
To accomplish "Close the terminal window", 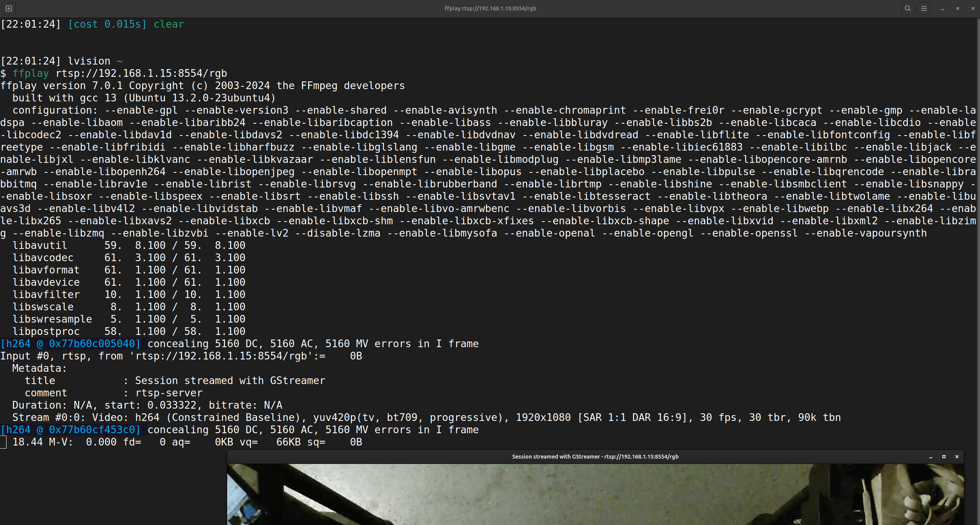I will [973, 8].
